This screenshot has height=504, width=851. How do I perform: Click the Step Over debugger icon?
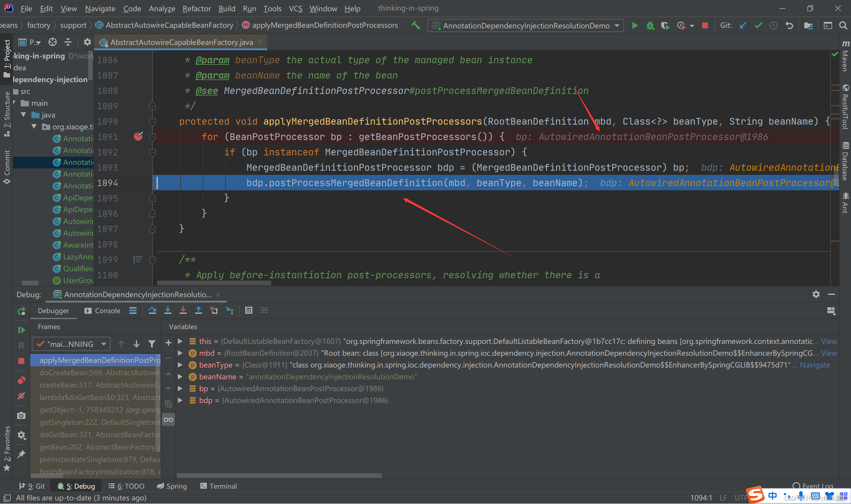tap(152, 310)
